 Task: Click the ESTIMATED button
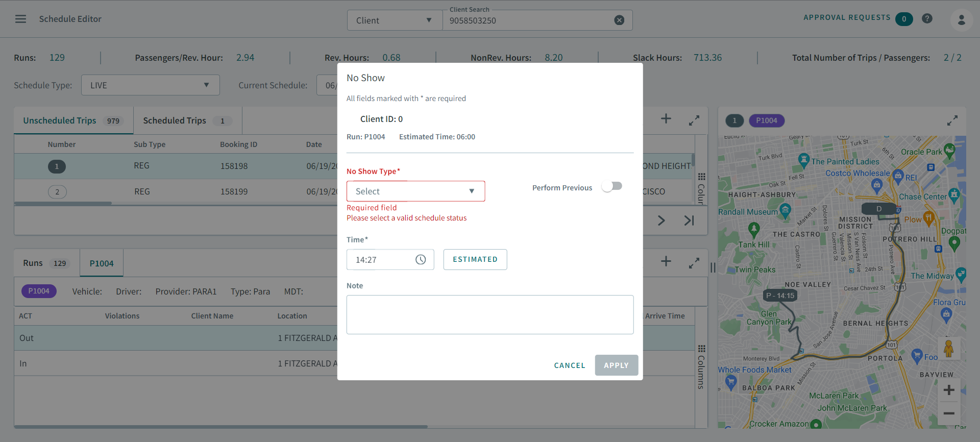point(475,259)
